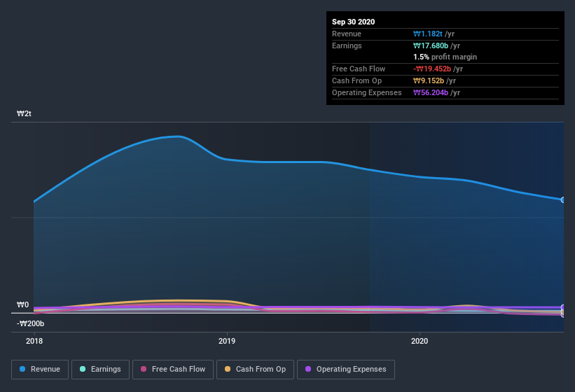Click the ₩9.152b cash from op value
This screenshot has height=392, width=575.
429,80
